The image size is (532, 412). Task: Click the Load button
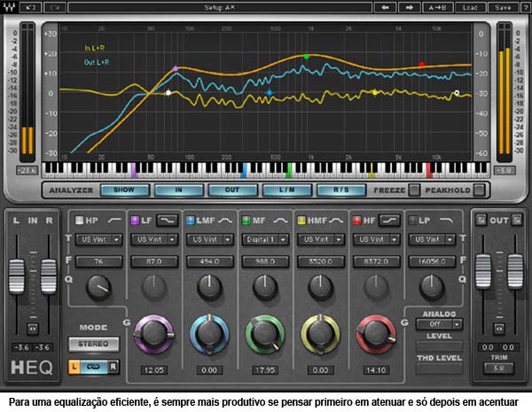tap(470, 7)
